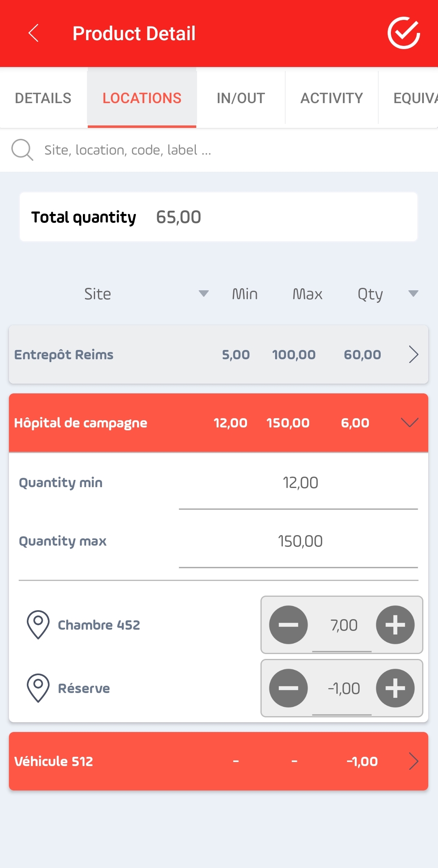
Task: Open the ACTIVITY tab
Action: pyautogui.click(x=332, y=98)
